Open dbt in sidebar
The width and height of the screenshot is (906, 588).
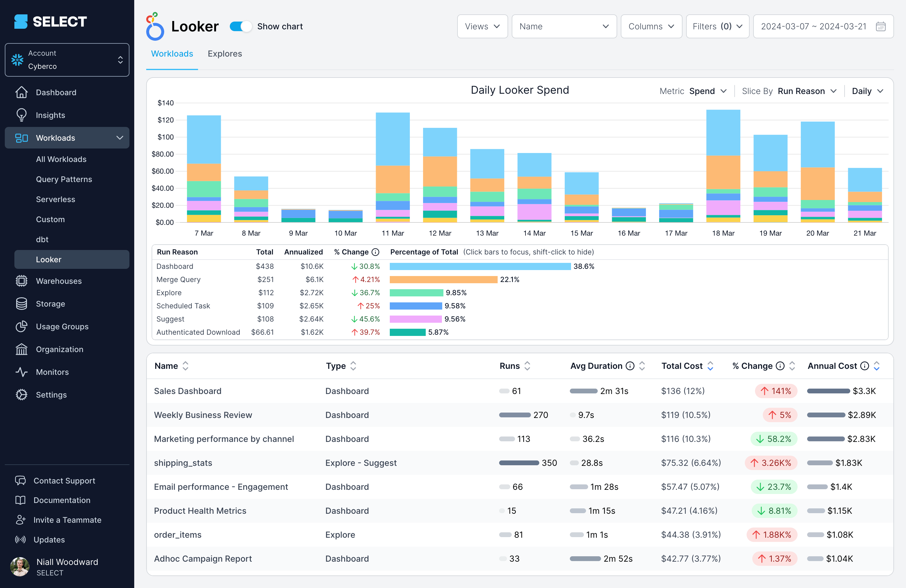(42, 239)
